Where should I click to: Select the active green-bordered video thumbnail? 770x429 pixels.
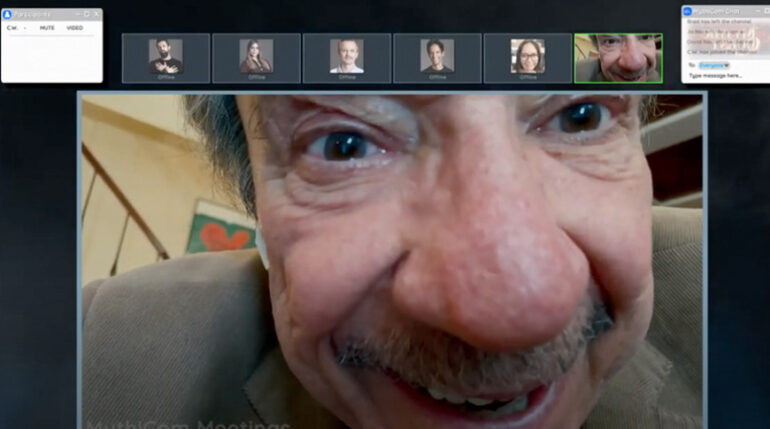(x=618, y=58)
